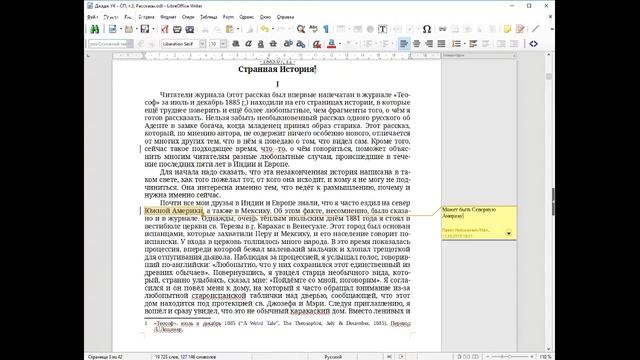
Task: Open Undo history dropdown arrow
Action: click(x=273, y=29)
